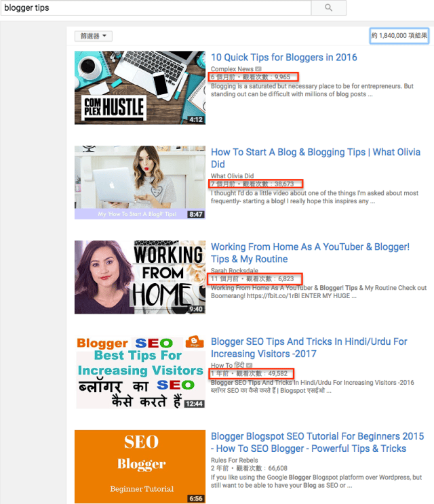This screenshot has height=504, width=434.
Task: Open 'How To Start A Blog & Blogging Tips' title
Action: [x=315, y=158]
